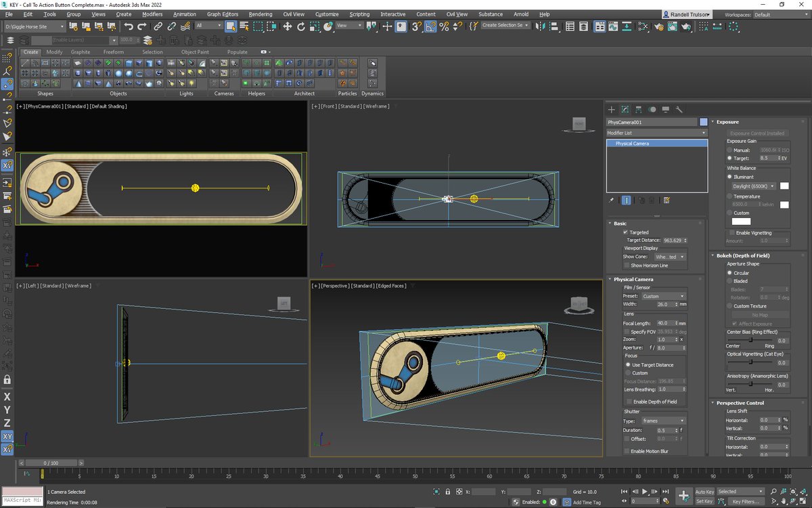This screenshot has height=508, width=812.
Task: Select Custom white balance radio
Action: [729, 213]
